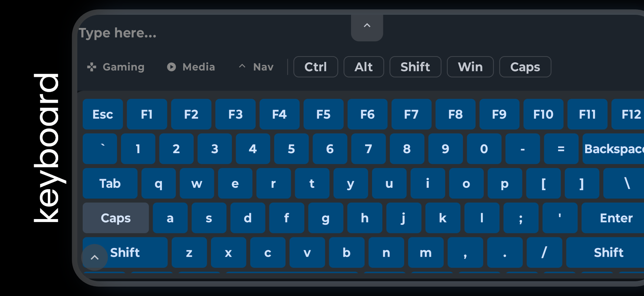Click the Gaming mode gamepad icon

pos(92,67)
